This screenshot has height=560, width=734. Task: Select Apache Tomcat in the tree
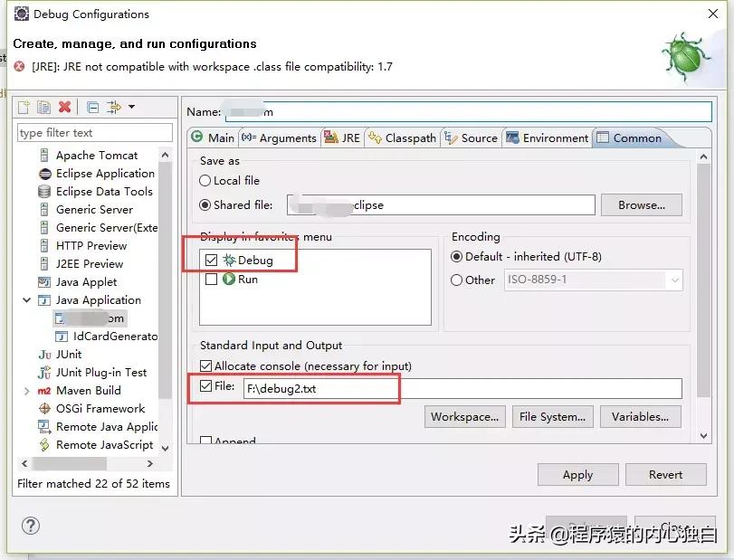[x=97, y=156]
